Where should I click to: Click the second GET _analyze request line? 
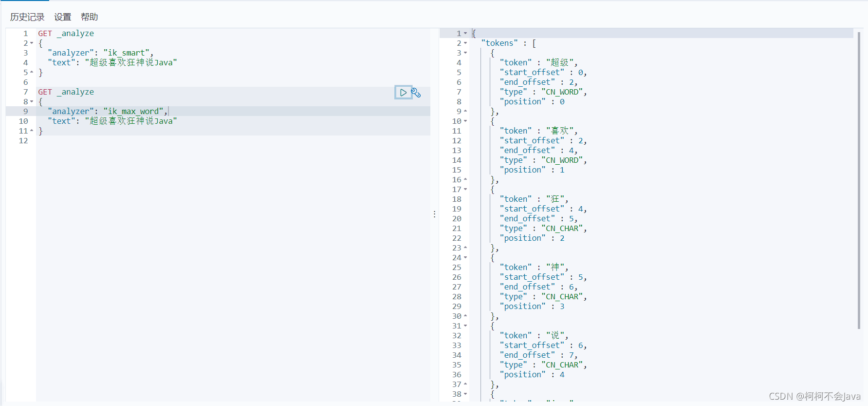coord(66,92)
